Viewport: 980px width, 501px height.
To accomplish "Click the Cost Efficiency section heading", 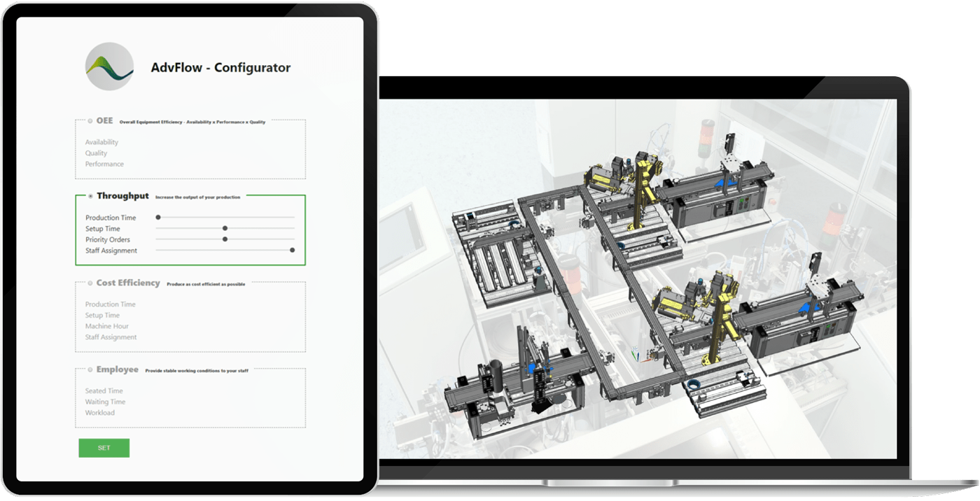I will tap(128, 283).
